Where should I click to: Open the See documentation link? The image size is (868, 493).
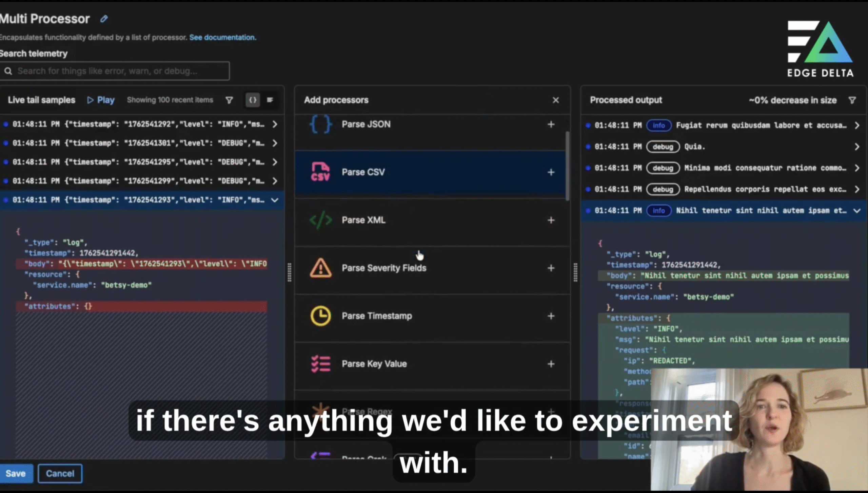point(222,37)
